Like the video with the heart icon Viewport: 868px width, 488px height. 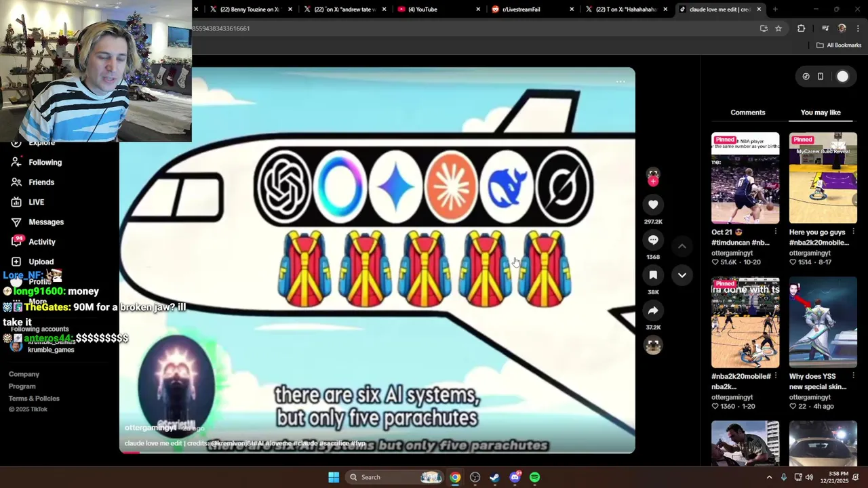[x=653, y=205]
